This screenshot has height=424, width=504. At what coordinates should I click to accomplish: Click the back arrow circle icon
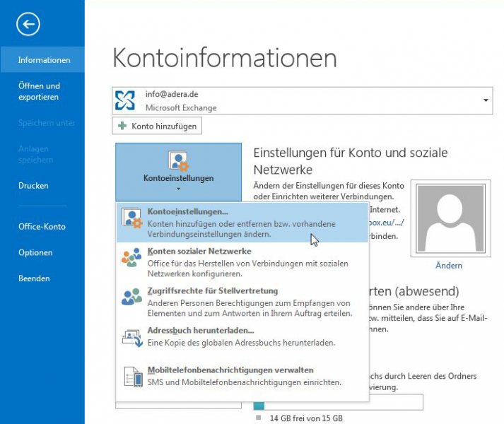[28, 24]
